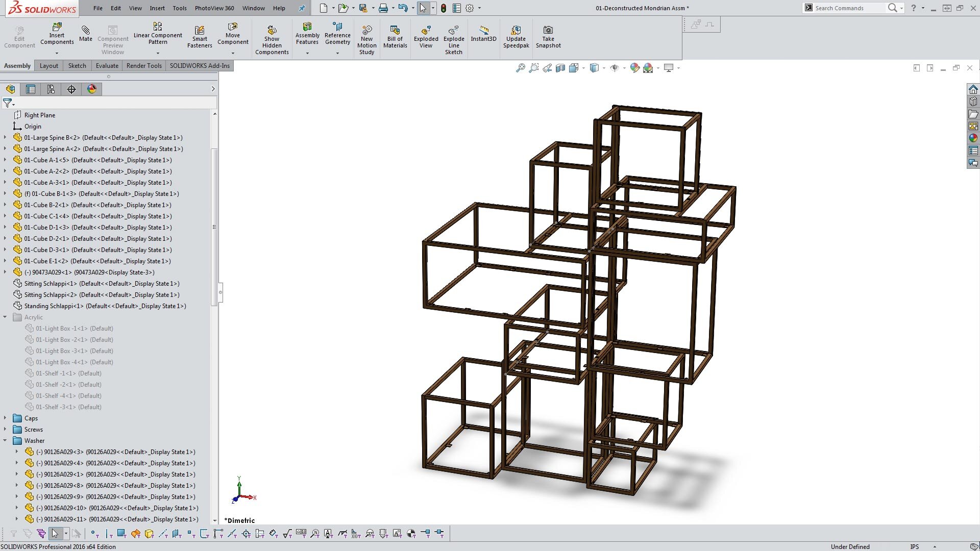The width and height of the screenshot is (980, 551).
Task: Expand the Screws folder
Action: 5,429
